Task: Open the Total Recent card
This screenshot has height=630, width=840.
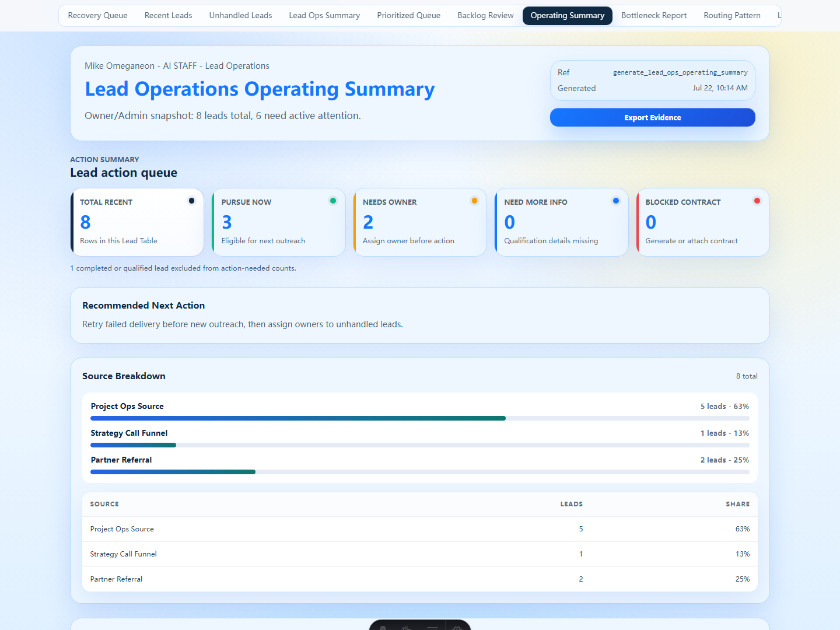Action: [137, 222]
